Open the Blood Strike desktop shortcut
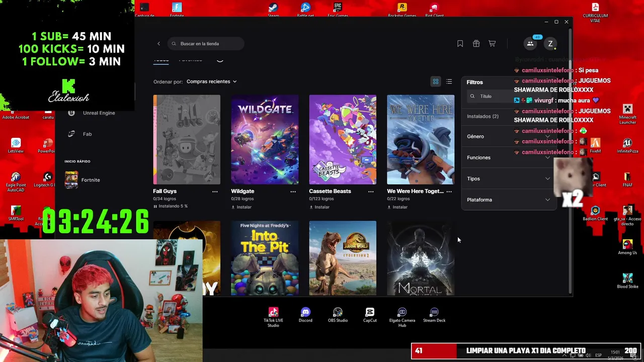The image size is (644, 362). point(627,281)
